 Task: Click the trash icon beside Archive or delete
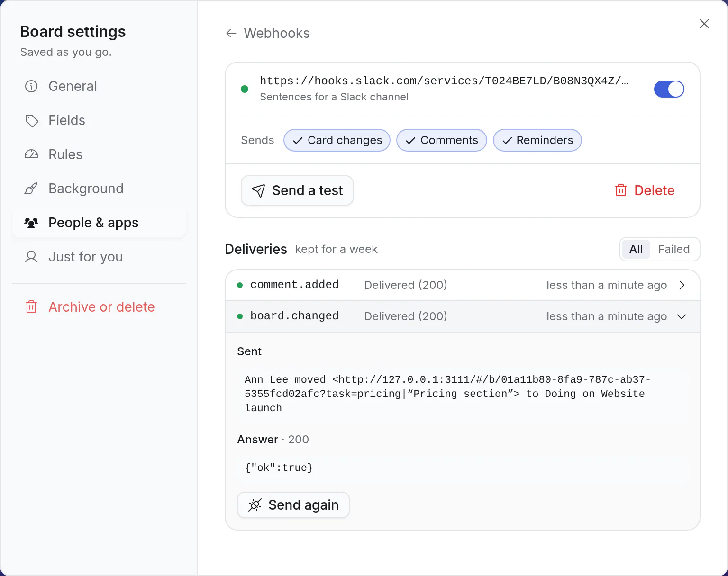pos(31,307)
